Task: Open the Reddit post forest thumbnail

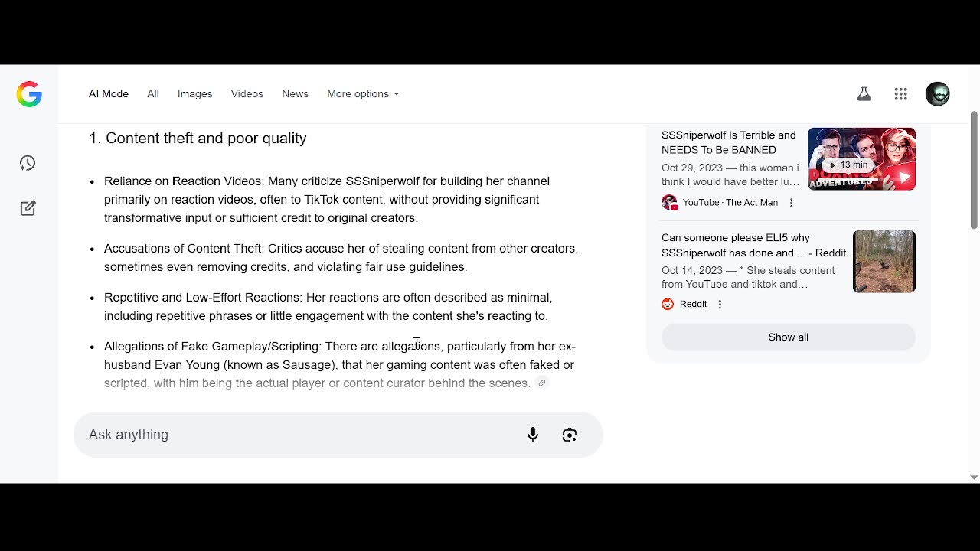Action: click(884, 262)
